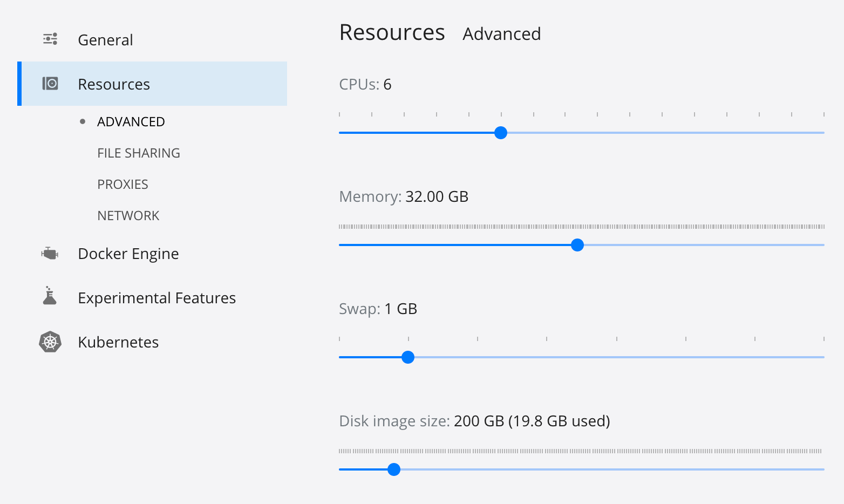844x504 pixels.
Task: Open the General settings section
Action: (x=105, y=40)
